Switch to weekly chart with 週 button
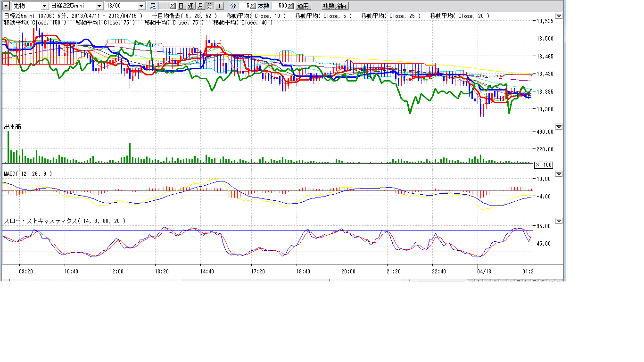644x362 pixels. [190, 6]
